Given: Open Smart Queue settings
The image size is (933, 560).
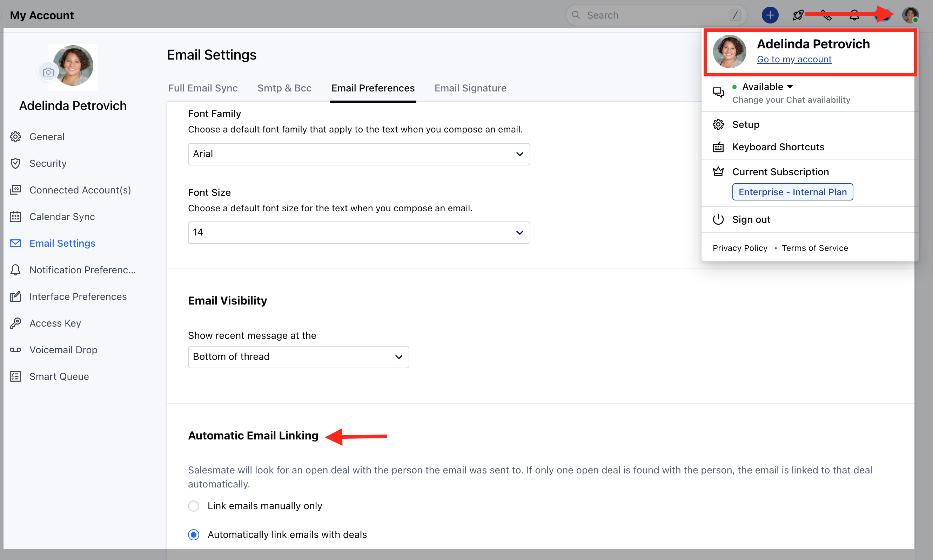Looking at the screenshot, I should (59, 376).
